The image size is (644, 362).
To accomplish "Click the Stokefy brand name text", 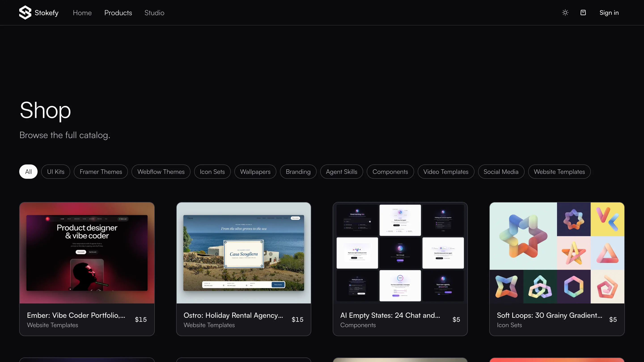I will click(47, 13).
